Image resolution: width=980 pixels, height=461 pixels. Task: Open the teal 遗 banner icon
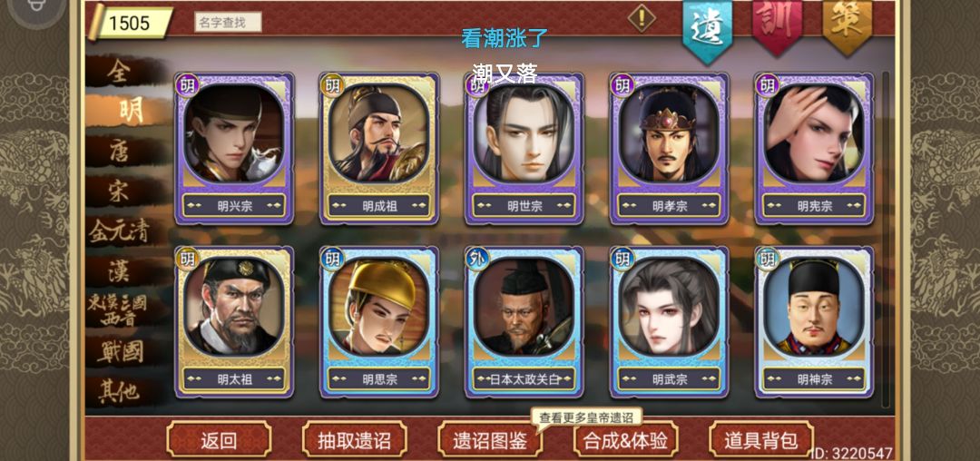(707, 30)
